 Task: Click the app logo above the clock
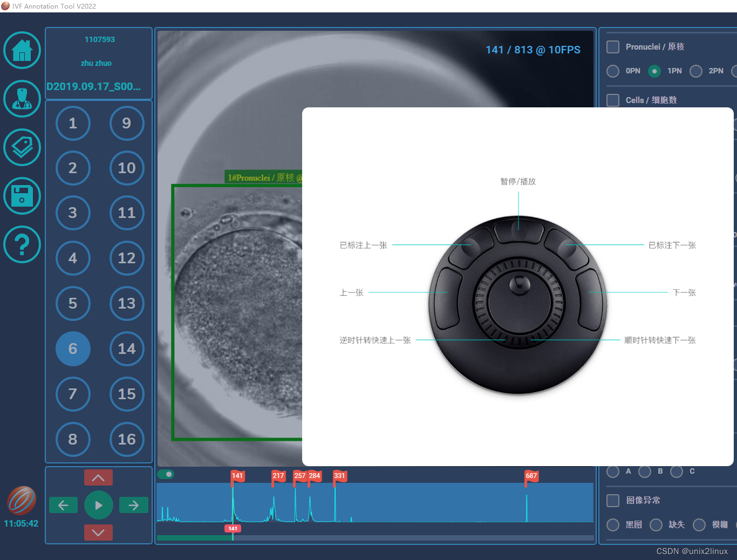pos(22,500)
